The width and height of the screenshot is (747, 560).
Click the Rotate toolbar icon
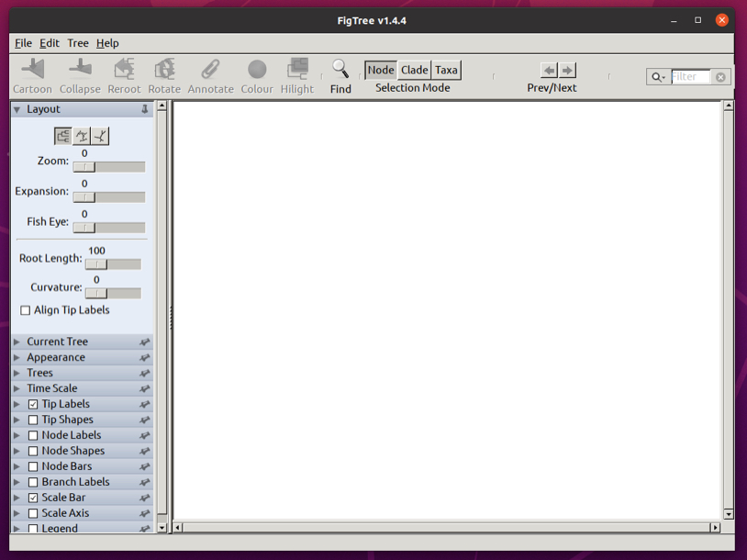(x=164, y=69)
